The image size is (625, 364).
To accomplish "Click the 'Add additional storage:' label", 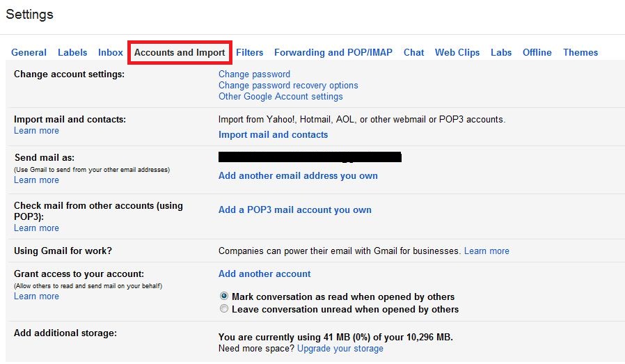I will 65,333.
